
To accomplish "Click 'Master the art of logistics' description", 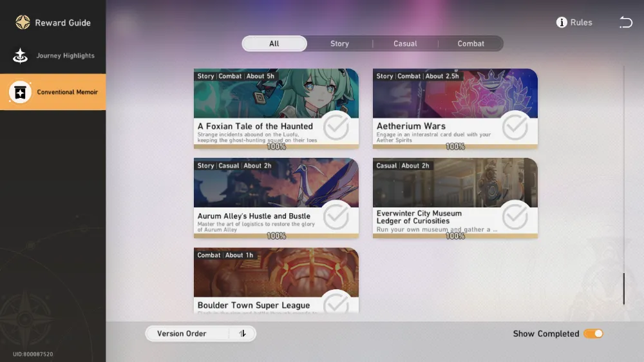I will coord(256,227).
